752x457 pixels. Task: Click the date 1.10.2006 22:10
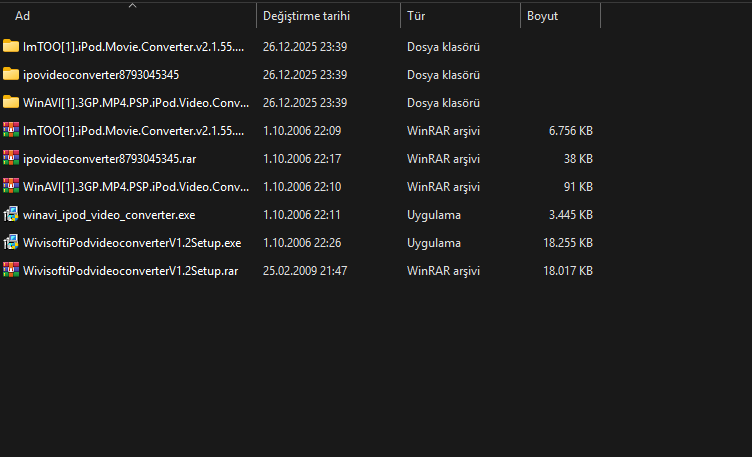click(x=302, y=187)
